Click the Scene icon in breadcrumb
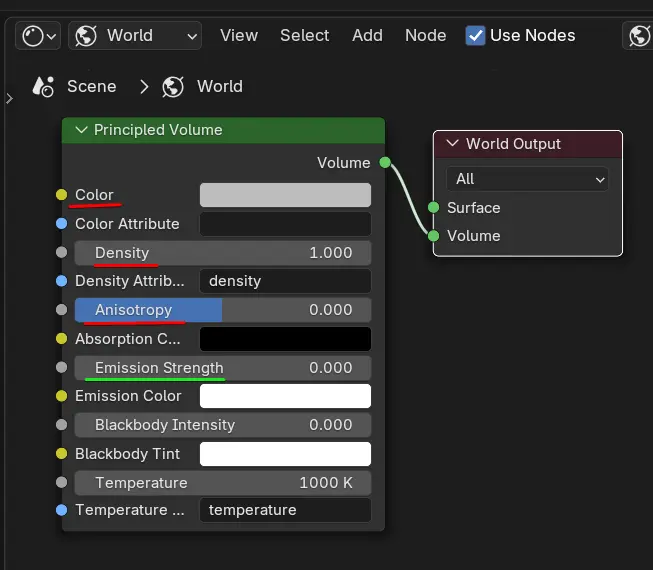Viewport: 653px width, 570px height. pyautogui.click(x=43, y=87)
